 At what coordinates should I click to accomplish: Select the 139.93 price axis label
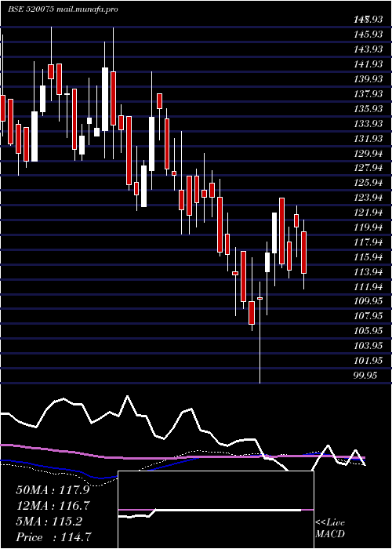(x=368, y=78)
